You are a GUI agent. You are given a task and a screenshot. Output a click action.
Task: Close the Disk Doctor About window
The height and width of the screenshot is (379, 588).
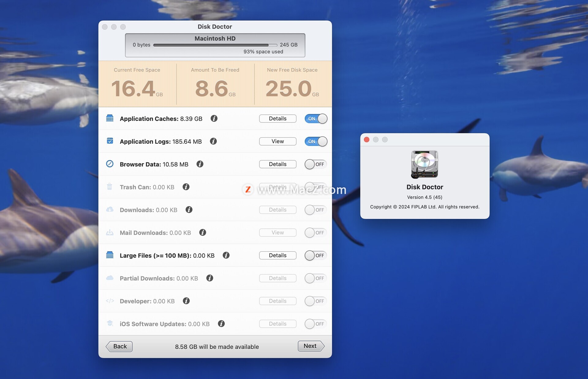[367, 140]
